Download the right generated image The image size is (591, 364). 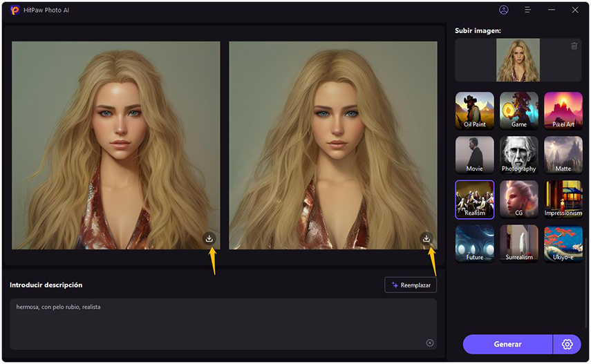(426, 238)
